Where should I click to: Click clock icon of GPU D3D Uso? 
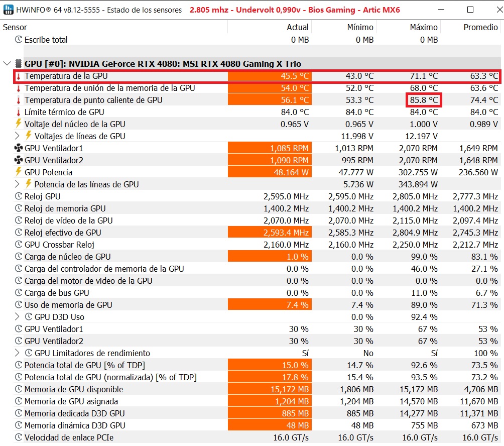tap(29, 317)
